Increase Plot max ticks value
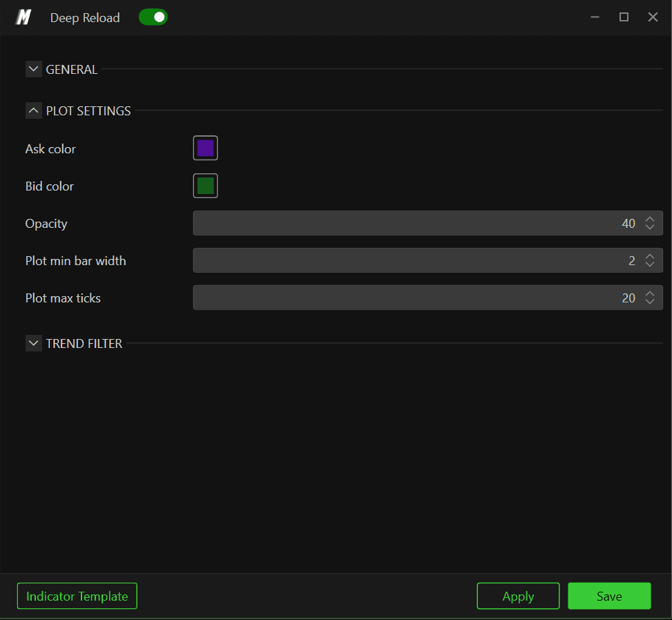Screen dimensions: 672x620 tap(650, 294)
